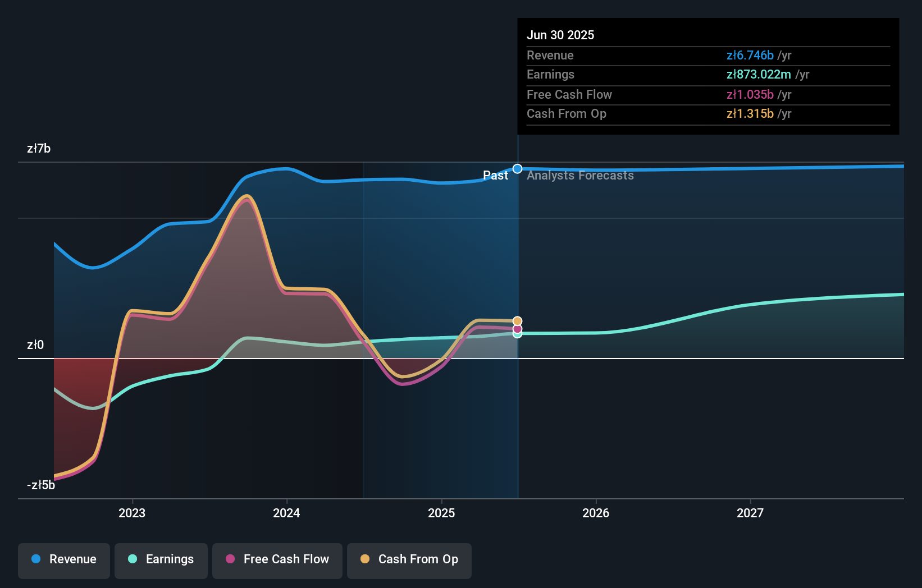Click the zł1.035b free cash flow value
This screenshot has width=922, height=588.
pos(750,94)
